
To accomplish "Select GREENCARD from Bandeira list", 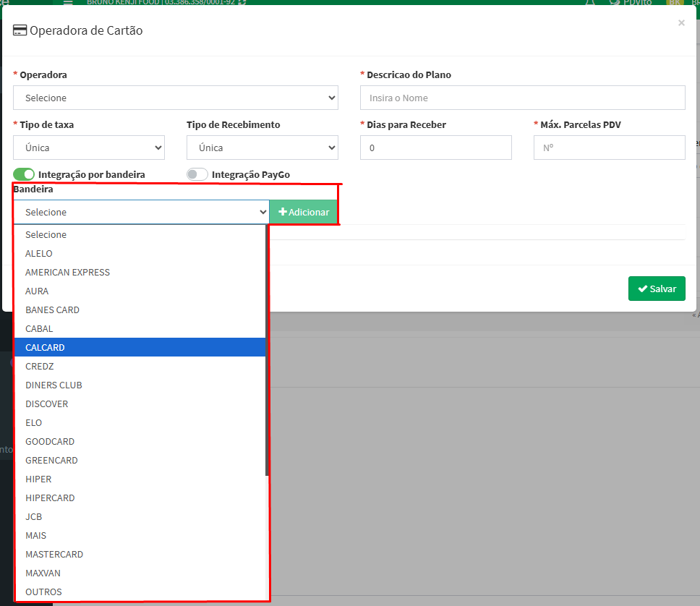I will pyautogui.click(x=140, y=460).
